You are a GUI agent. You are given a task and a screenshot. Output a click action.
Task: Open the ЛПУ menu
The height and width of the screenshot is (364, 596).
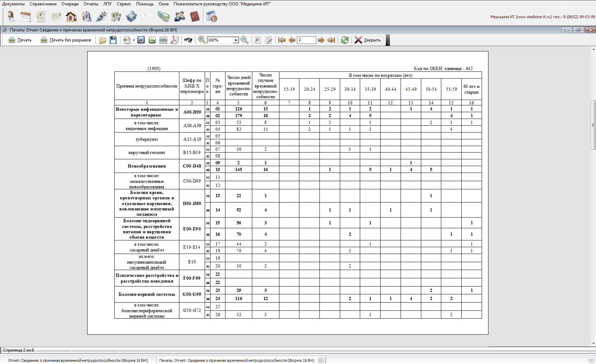pyautogui.click(x=107, y=4)
